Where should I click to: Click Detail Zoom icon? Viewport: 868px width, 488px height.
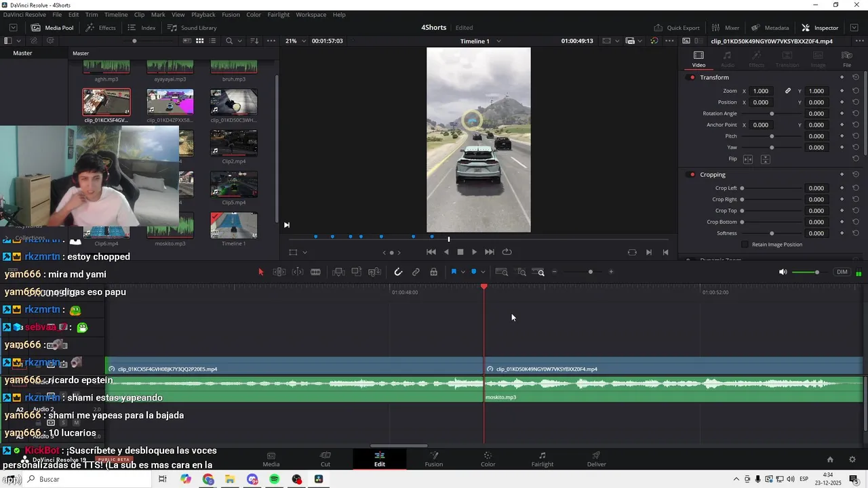pyautogui.click(x=521, y=272)
